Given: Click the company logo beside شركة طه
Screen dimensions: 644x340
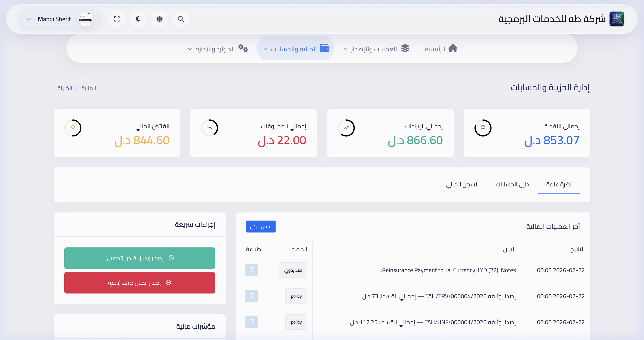Looking at the screenshot, I should [x=617, y=19].
